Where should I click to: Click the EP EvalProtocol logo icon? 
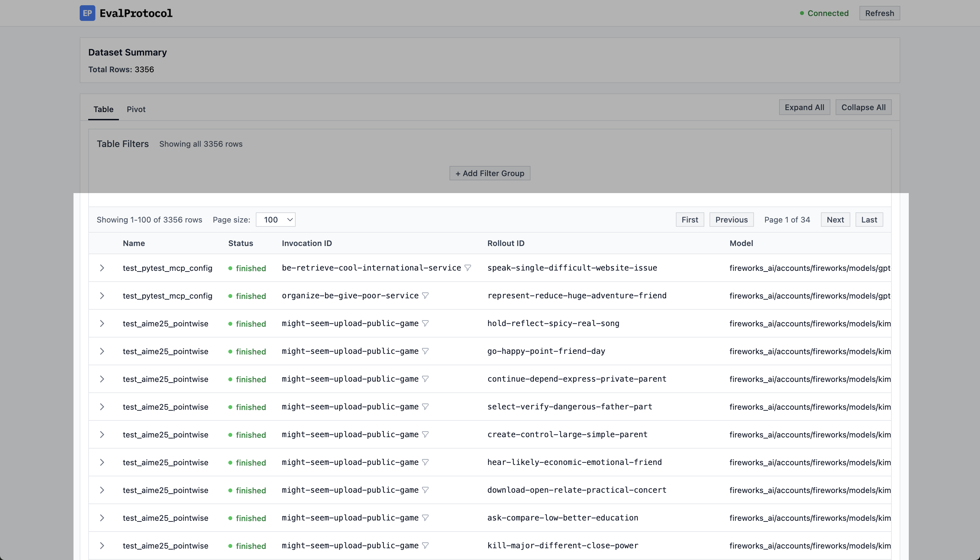[x=87, y=13]
